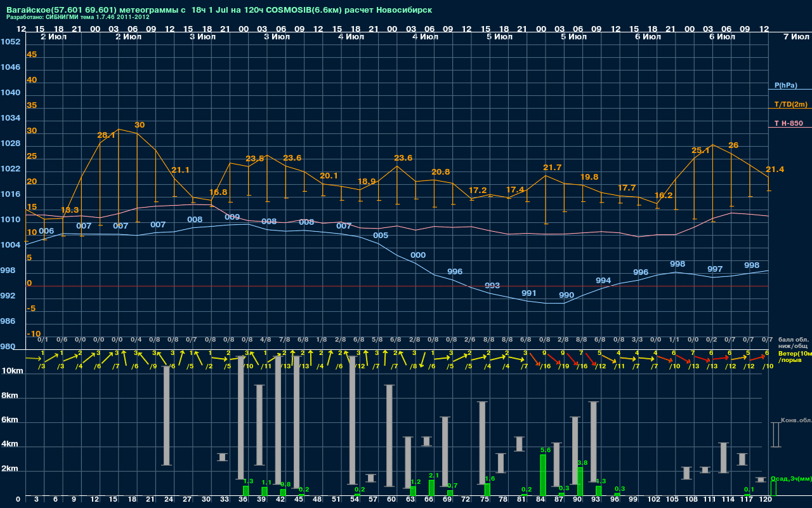The width and height of the screenshot is (812, 508).
Task: Pick the 17.7 temperature label
Action: pos(627,187)
